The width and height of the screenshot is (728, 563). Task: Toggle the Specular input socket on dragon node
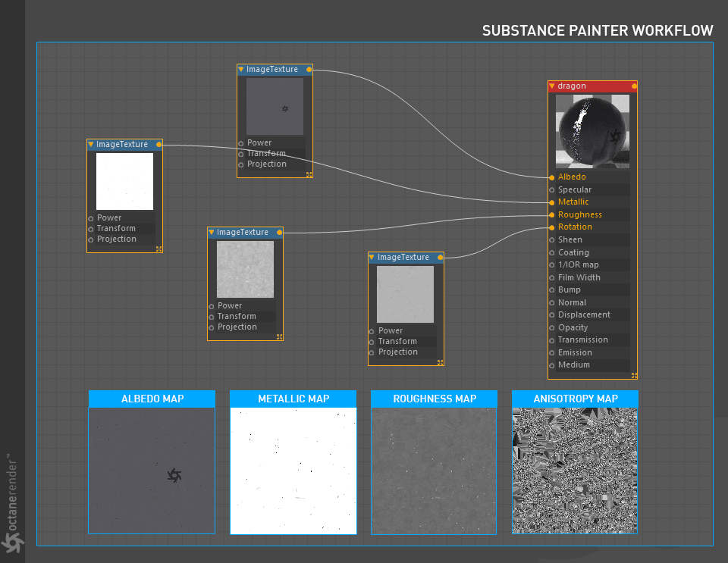coord(551,190)
